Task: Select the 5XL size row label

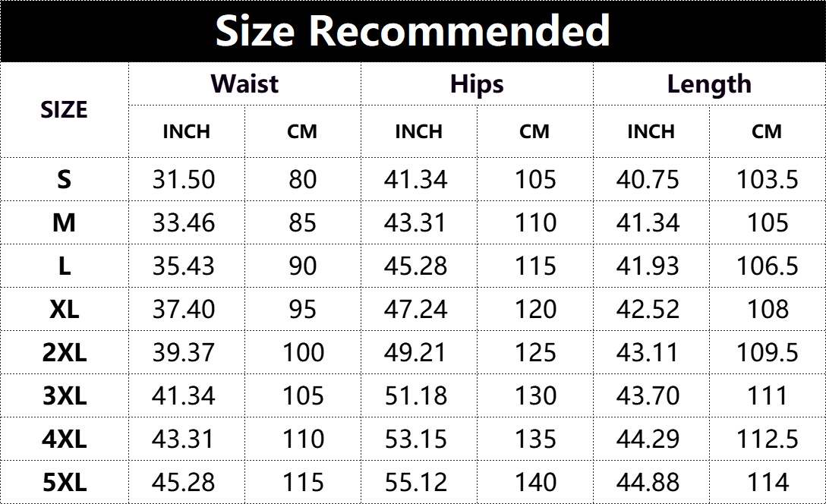Action: click(x=64, y=482)
